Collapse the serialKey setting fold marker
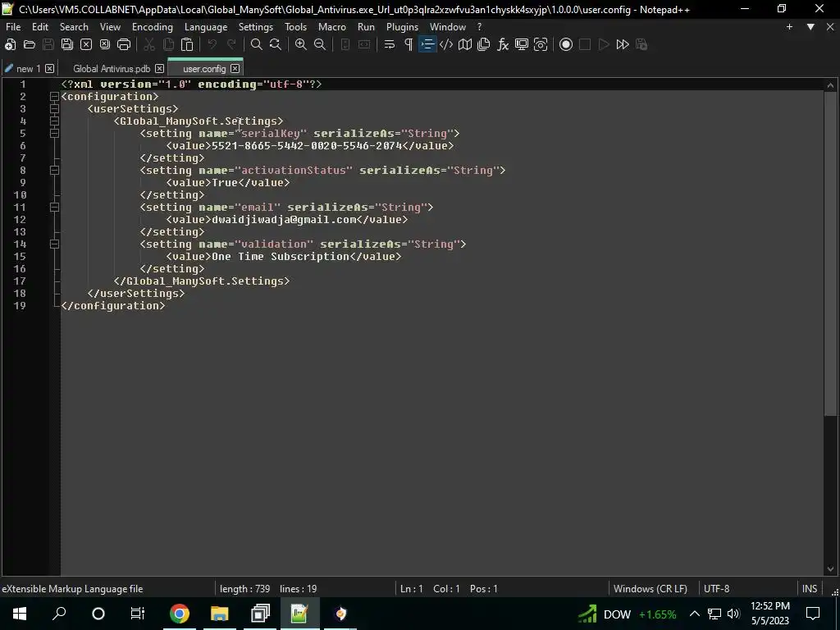 [x=54, y=134]
